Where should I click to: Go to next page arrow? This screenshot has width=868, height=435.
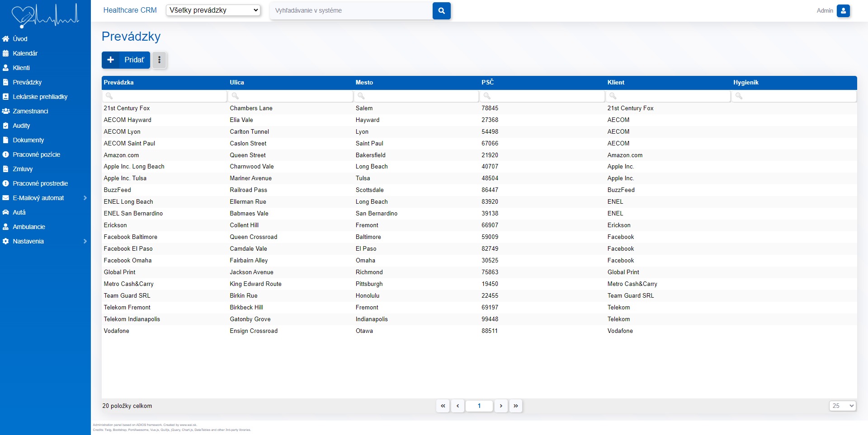[501, 406]
